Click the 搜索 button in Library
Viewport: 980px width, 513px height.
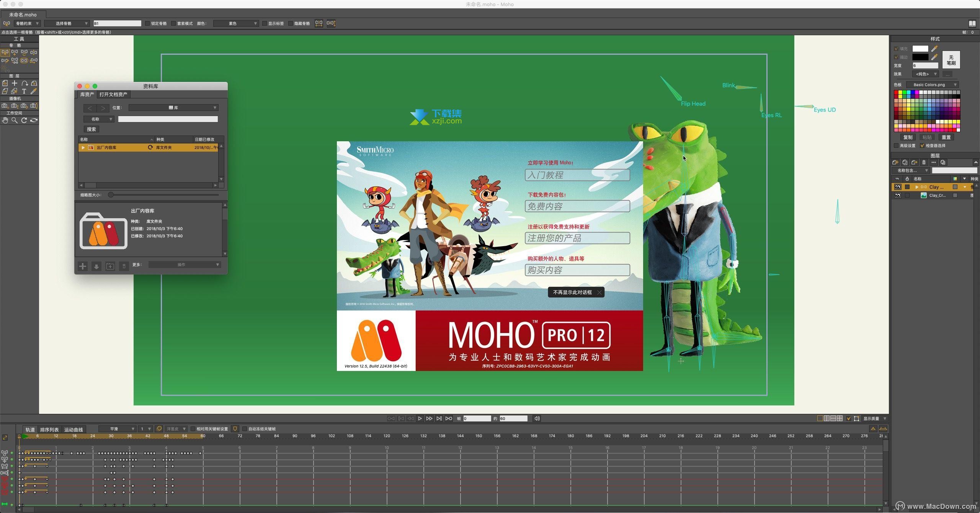click(91, 129)
